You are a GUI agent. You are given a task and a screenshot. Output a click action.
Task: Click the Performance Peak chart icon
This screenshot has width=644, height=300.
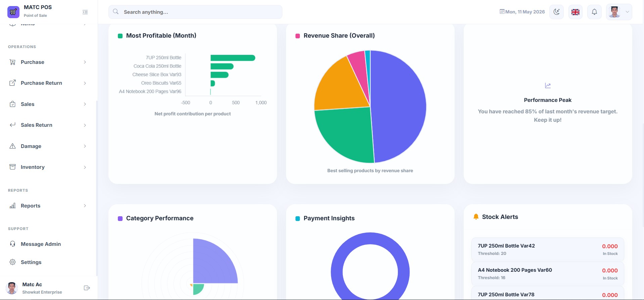pos(548,86)
